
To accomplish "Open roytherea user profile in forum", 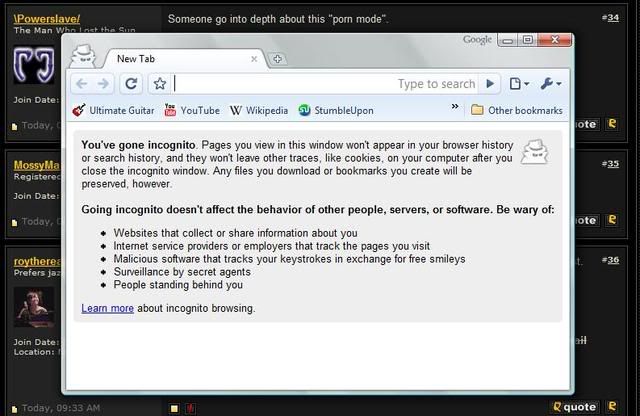I will (37, 261).
